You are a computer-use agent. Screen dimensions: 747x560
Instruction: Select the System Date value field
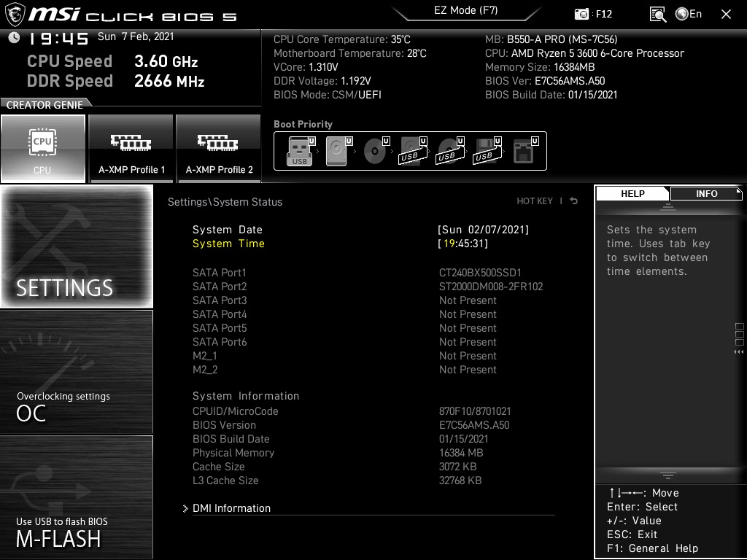click(x=483, y=230)
